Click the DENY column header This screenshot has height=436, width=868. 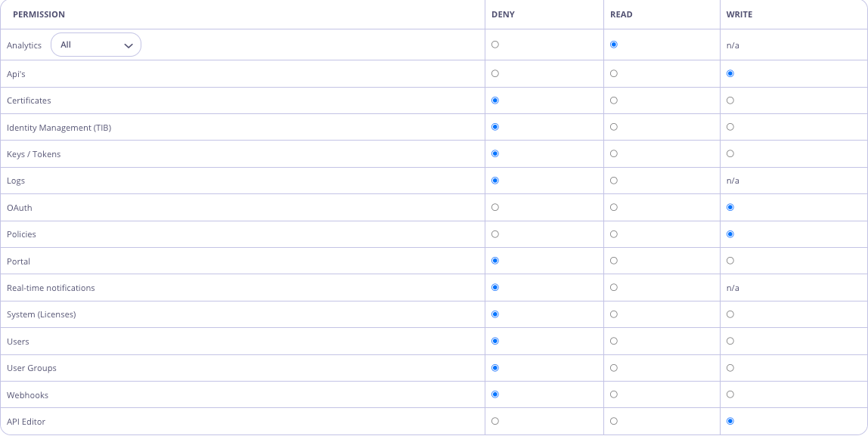504,14
